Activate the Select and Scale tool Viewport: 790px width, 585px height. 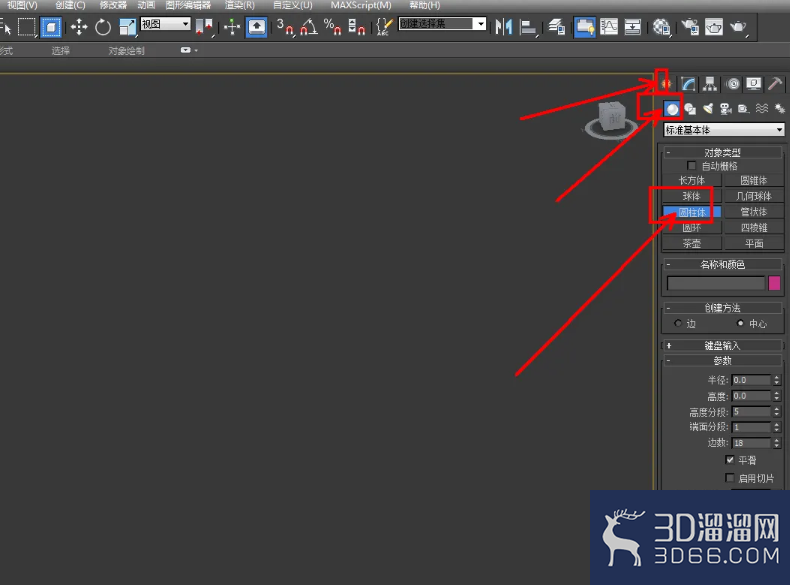128,26
